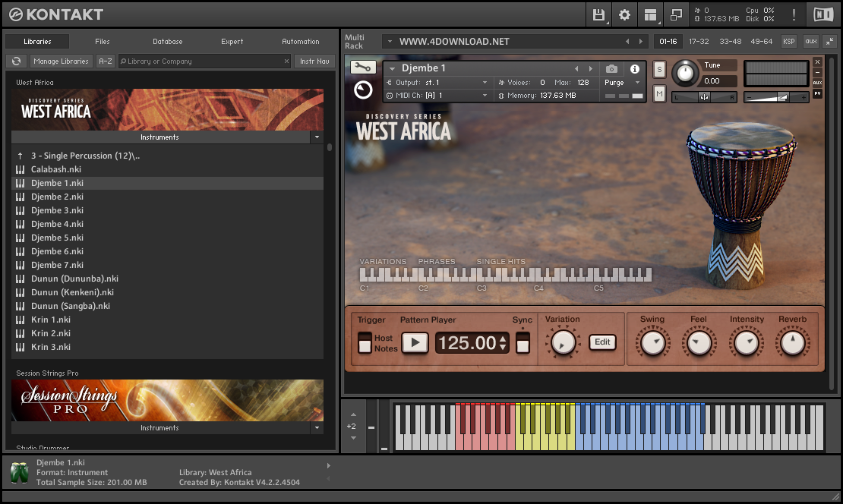Screen dimensions: 843x504
Task: Expand the info pane arrow
Action: [329, 466]
